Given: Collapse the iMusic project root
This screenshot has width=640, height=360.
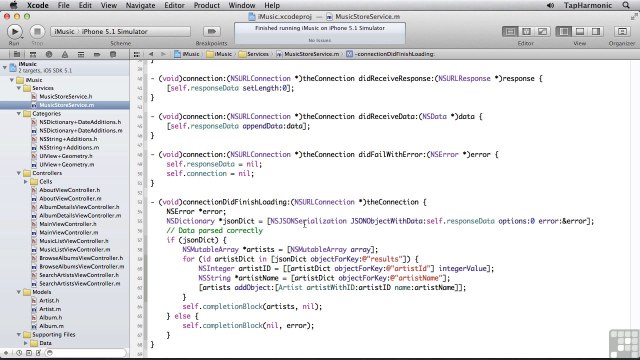Looking at the screenshot, I should (x=5, y=67).
